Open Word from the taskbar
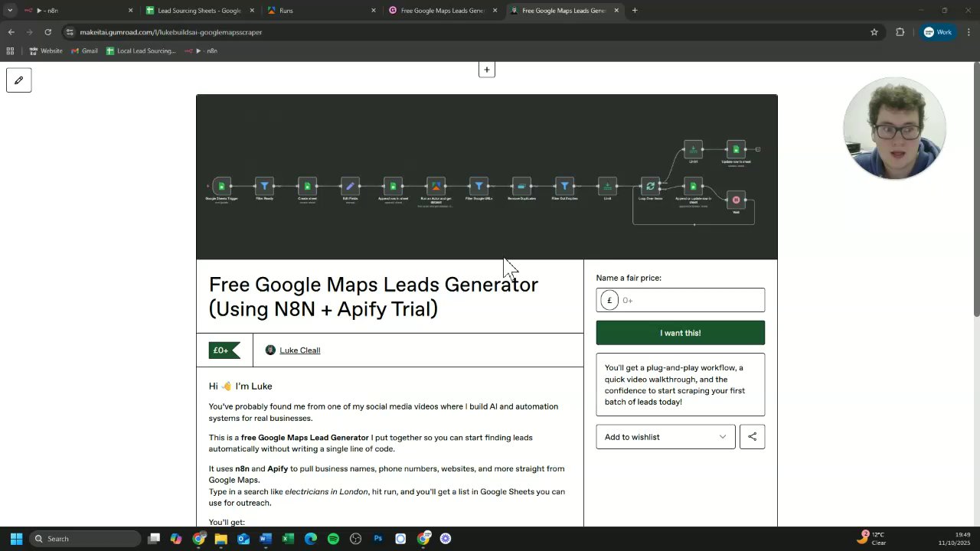Viewport: 980px width, 551px height. point(266,539)
